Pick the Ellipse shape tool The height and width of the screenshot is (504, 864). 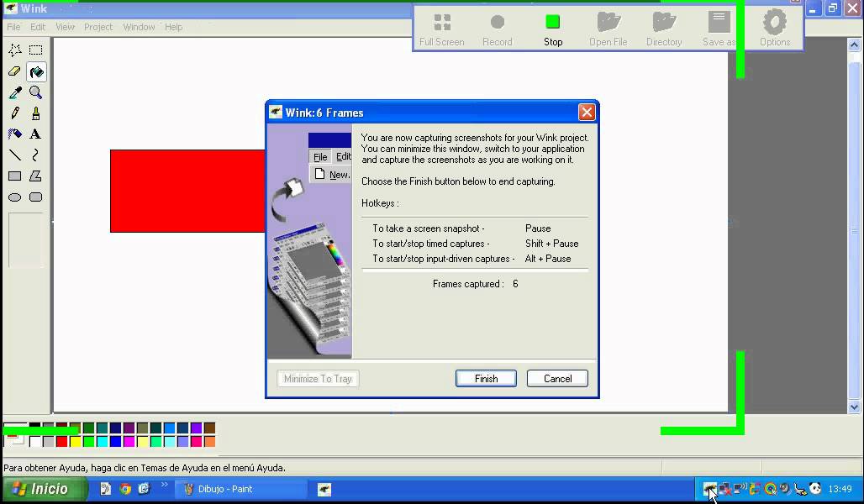click(x=15, y=197)
